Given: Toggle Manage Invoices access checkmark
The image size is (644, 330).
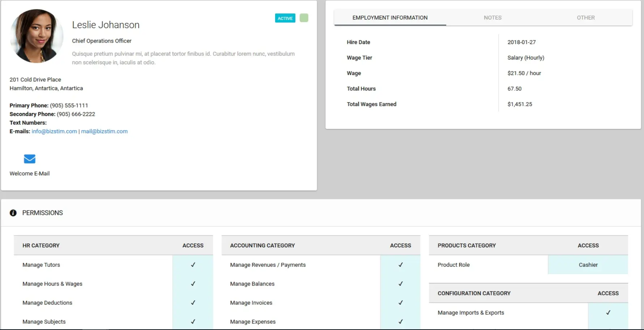Looking at the screenshot, I should pos(400,303).
